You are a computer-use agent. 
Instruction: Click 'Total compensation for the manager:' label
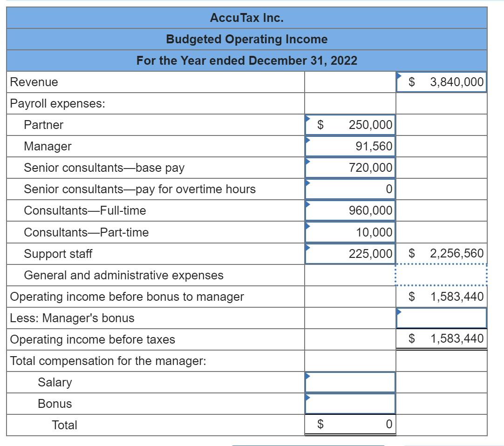[108, 361]
